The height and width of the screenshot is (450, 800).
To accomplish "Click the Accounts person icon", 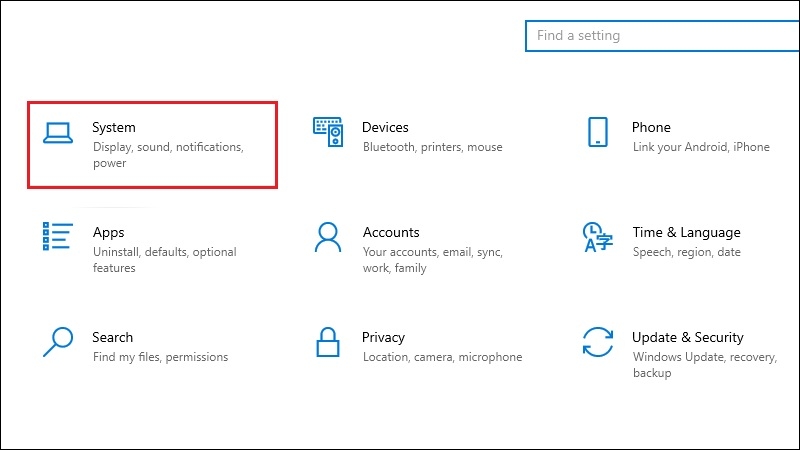I will (x=328, y=237).
